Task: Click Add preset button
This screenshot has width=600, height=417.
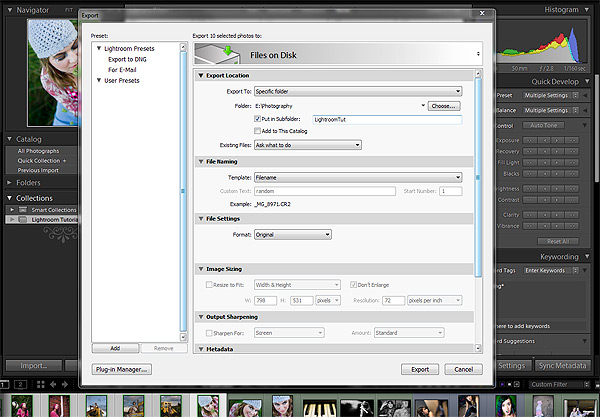Action: 115,348
